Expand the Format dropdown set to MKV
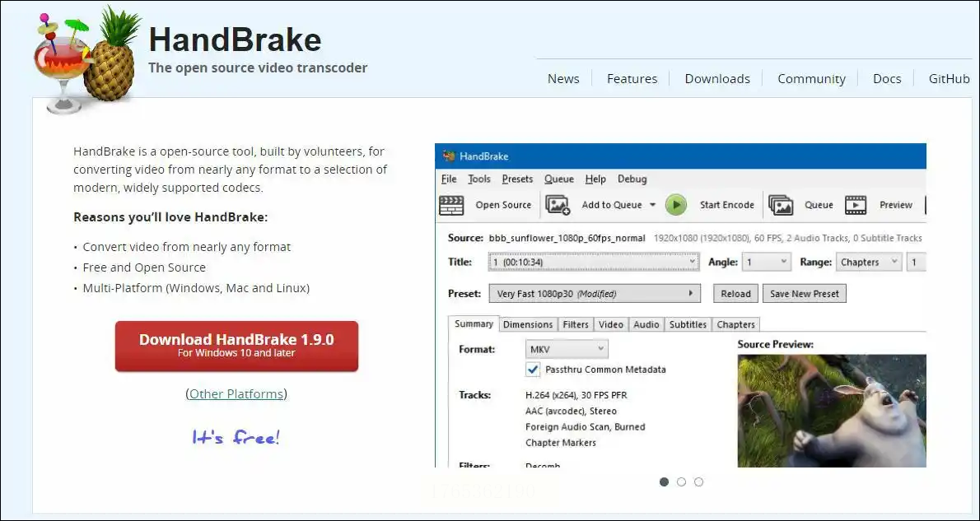 tap(566, 349)
